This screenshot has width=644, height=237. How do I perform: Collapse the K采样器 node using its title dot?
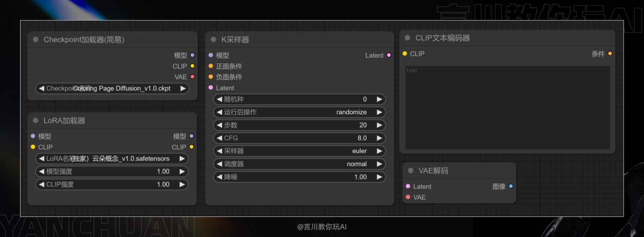pyautogui.click(x=213, y=40)
